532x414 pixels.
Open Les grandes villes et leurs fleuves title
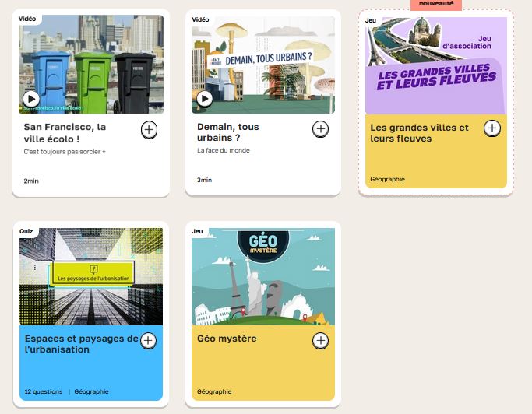(x=419, y=133)
